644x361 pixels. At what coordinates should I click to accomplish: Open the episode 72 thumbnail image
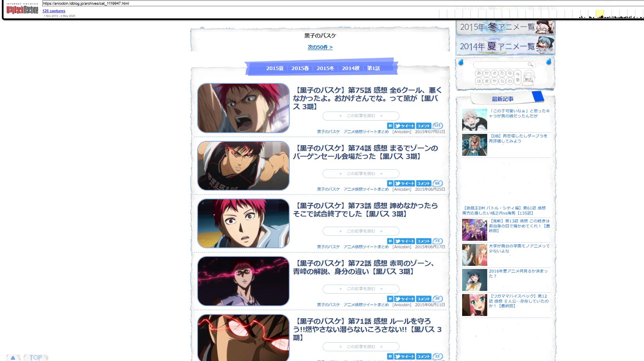click(x=243, y=281)
